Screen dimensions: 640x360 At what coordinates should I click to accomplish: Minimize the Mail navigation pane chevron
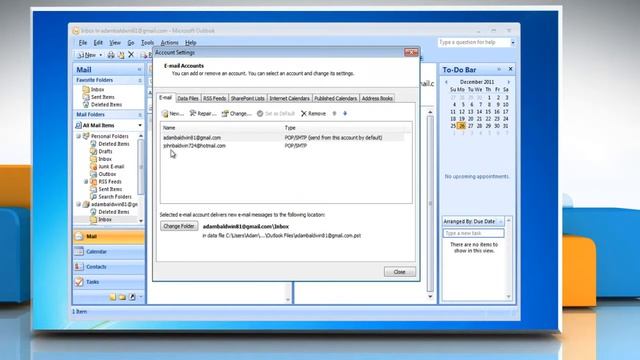(x=139, y=70)
